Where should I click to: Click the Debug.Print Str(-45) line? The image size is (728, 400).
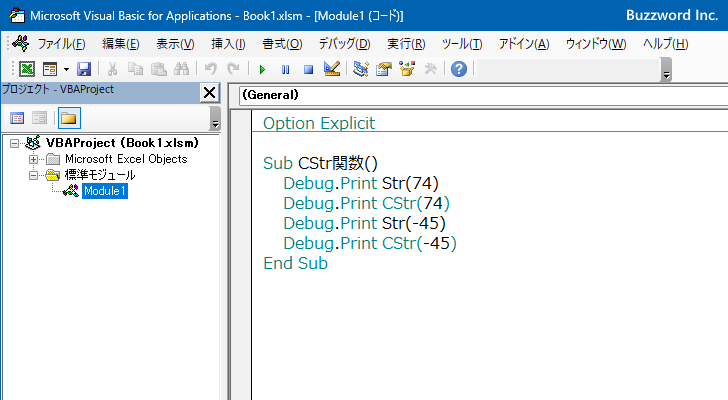364,223
